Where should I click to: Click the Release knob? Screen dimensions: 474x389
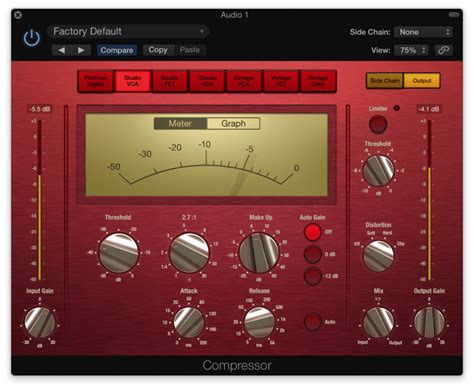(x=259, y=322)
